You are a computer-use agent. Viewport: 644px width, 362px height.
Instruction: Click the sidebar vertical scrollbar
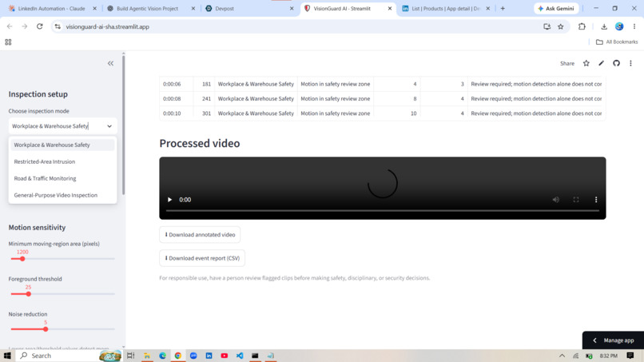pos(123,125)
